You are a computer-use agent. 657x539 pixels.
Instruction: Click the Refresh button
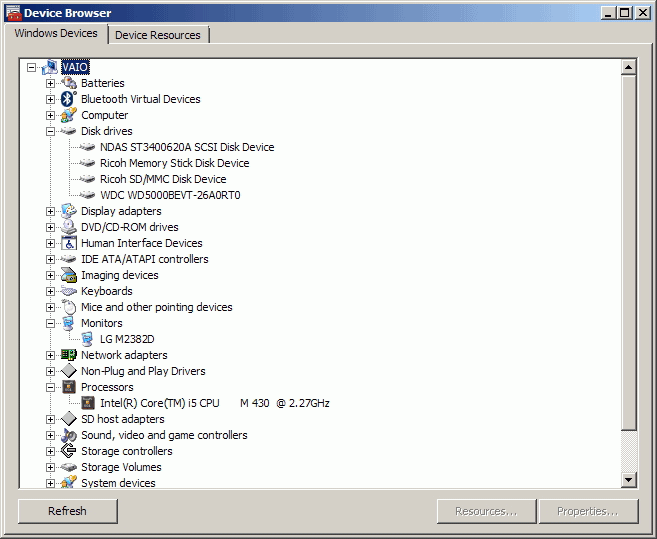pyautogui.click(x=67, y=511)
